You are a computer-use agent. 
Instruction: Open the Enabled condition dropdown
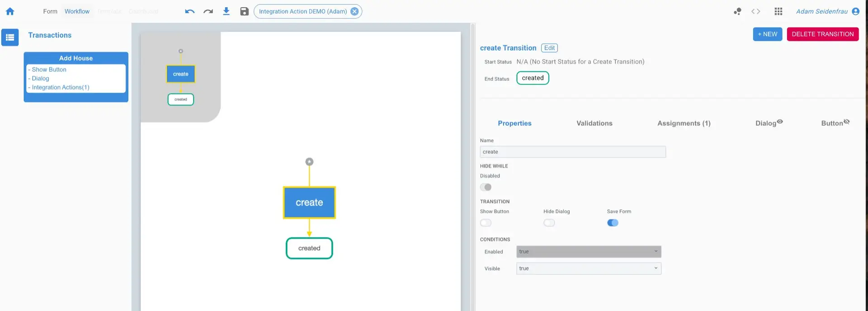589,252
